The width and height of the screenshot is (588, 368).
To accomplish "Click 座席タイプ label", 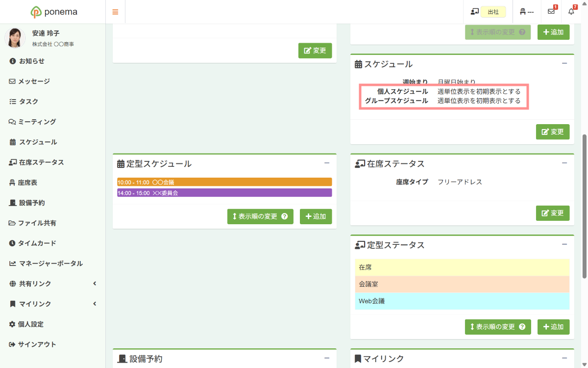I will click(412, 182).
